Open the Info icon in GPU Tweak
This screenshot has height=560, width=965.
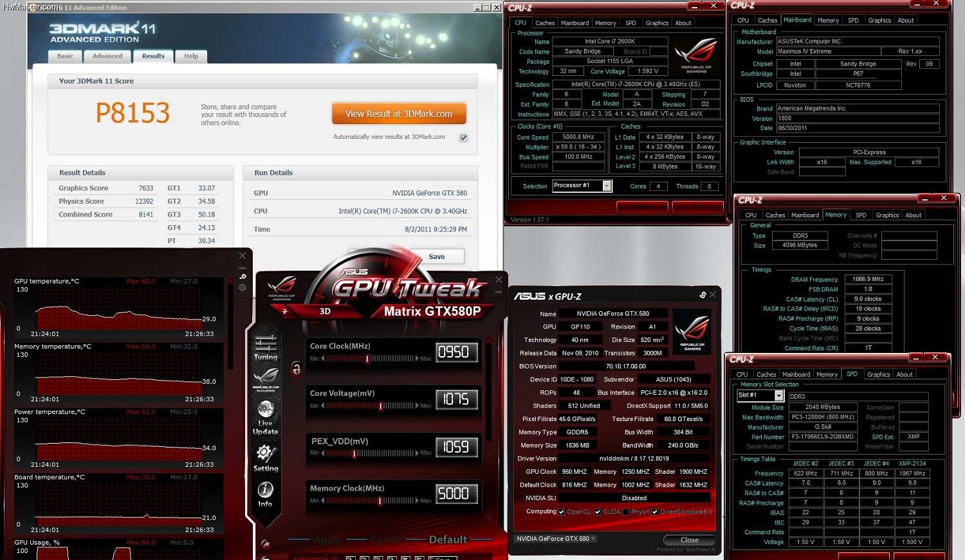[266, 494]
